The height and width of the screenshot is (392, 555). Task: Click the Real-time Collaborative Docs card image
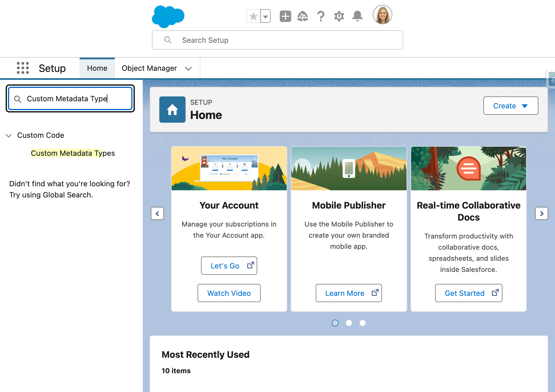pos(468,168)
